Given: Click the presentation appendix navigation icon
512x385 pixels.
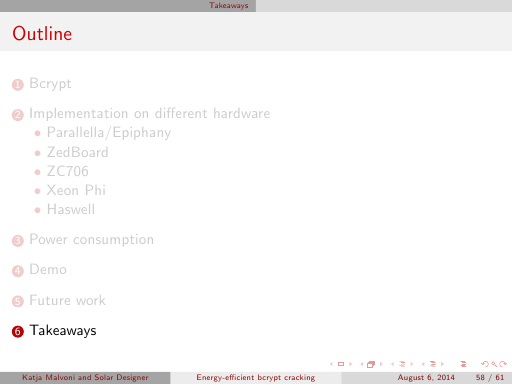Looking at the screenshot, I should point(463,364).
